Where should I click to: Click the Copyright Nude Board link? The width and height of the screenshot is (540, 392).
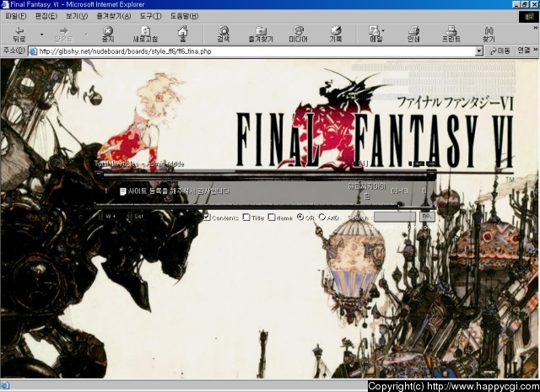[400, 227]
